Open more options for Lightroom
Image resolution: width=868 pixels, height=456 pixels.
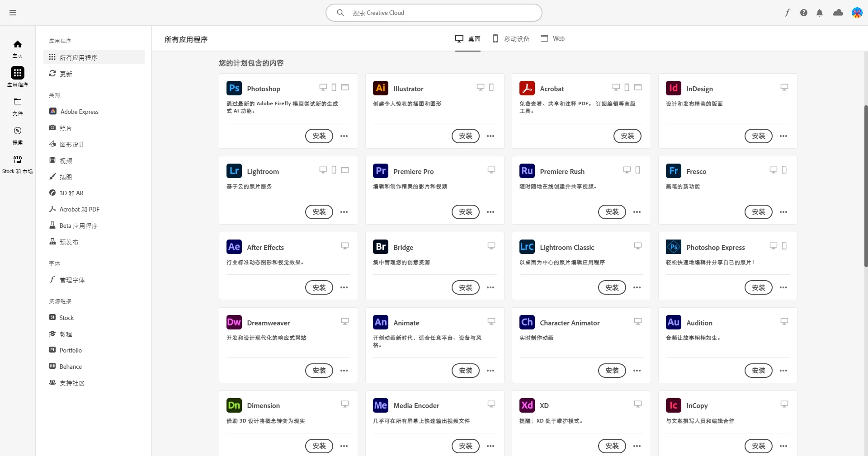(x=344, y=212)
